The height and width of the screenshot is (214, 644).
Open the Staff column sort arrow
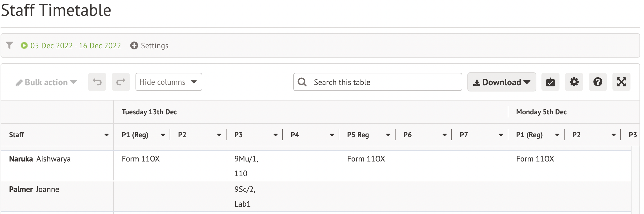106,135
